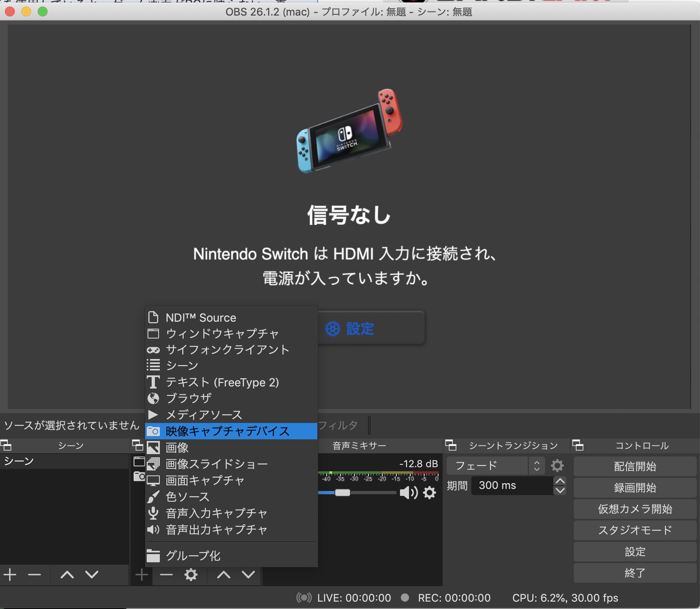Viewport: 700px width, 609px height.
Task: Click 配信開始 to start streaming
Action: pos(635,466)
